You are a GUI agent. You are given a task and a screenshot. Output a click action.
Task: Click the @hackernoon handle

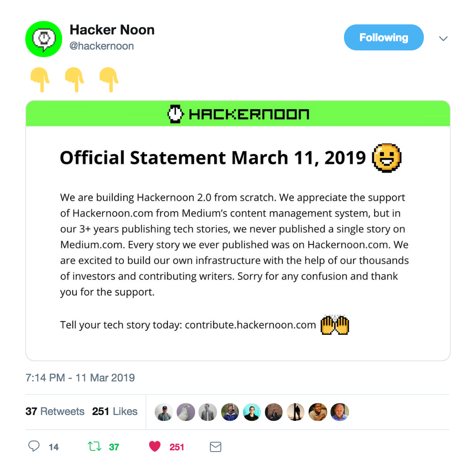coord(101,46)
